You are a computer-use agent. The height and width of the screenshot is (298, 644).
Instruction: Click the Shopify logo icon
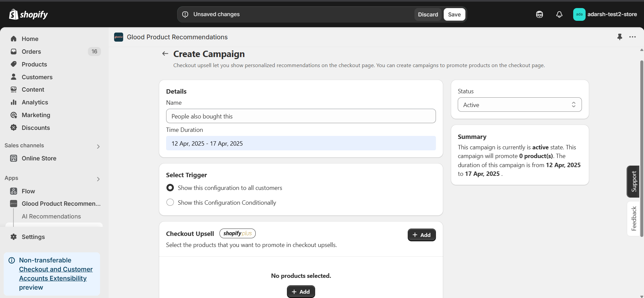click(x=14, y=14)
